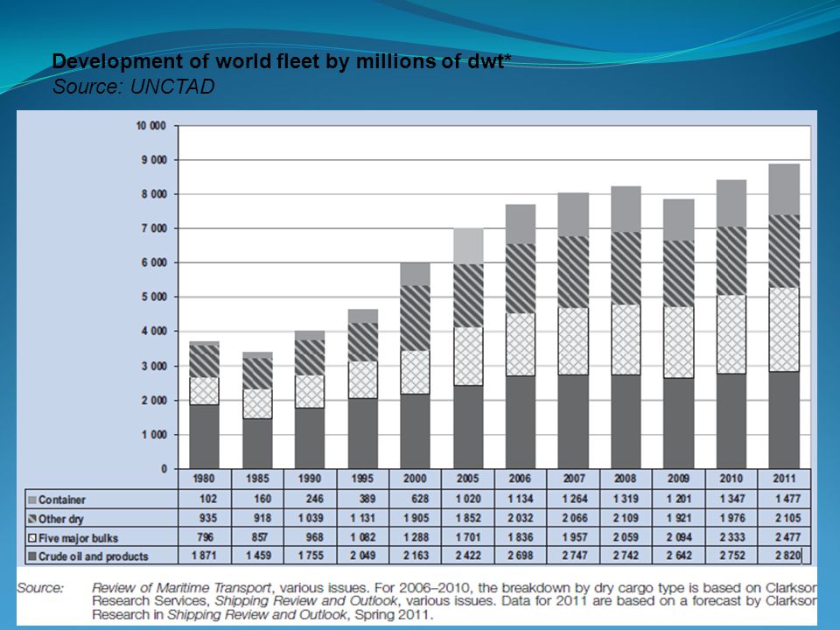This screenshot has height=630, width=840.
Task: Click the 2011 year column header
Action: click(x=784, y=479)
